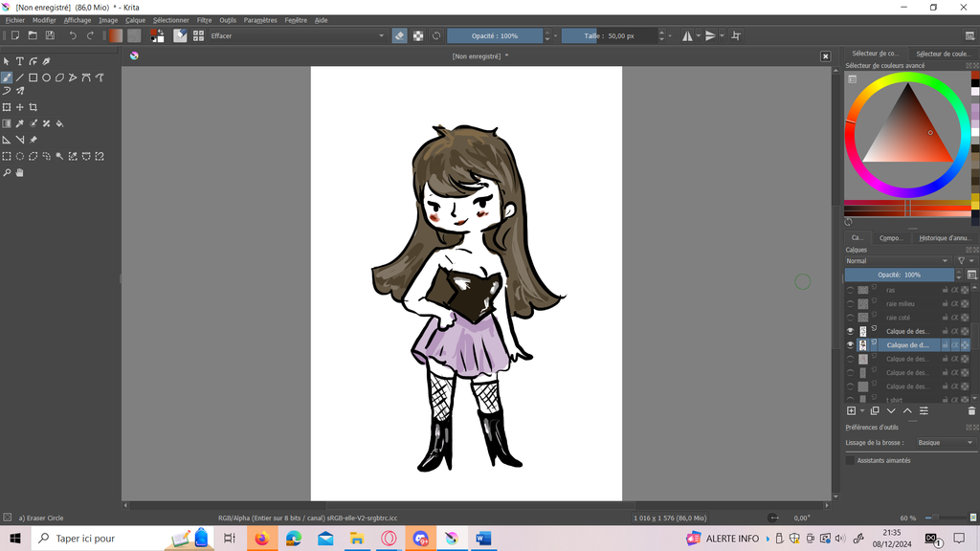This screenshot has height=551, width=980.
Task: Toggle eraser mode button in toolbar
Action: point(399,35)
